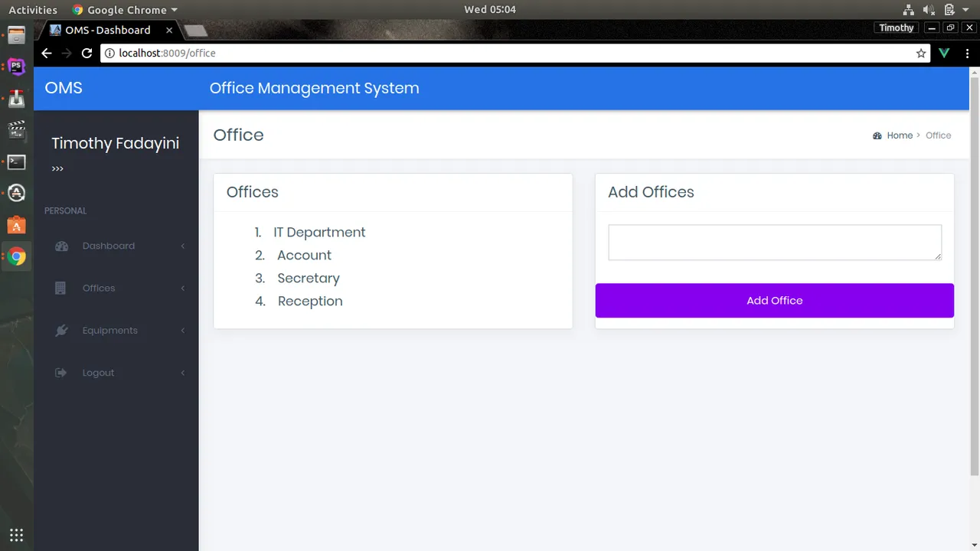This screenshot has width=980, height=551.
Task: Open Files from the Ubuntu dock
Action: pos(17,34)
